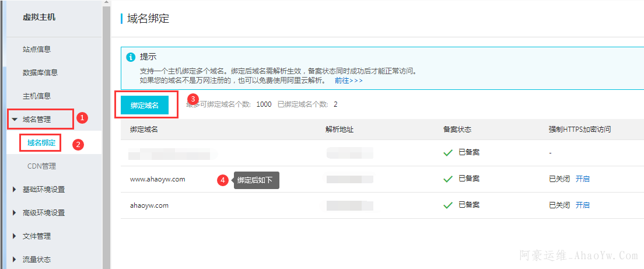Click the blue info icon beside 提示
The width and height of the screenshot is (644, 269).
click(131, 57)
